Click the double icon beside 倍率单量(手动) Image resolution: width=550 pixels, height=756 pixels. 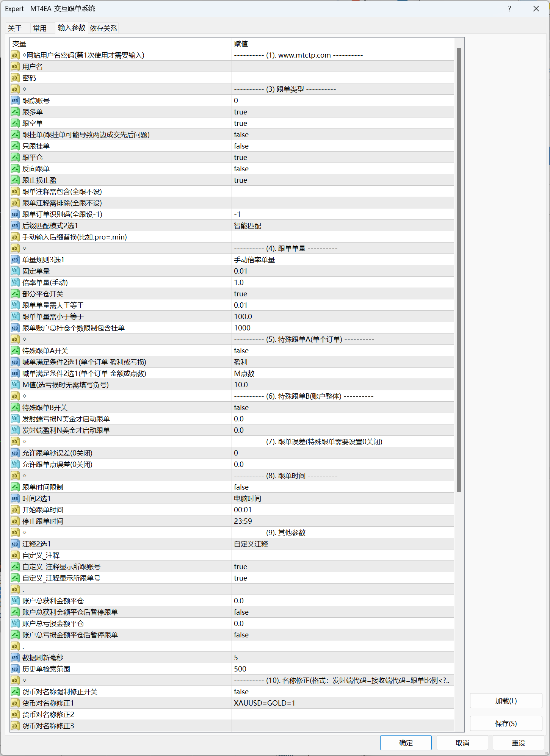[15, 282]
